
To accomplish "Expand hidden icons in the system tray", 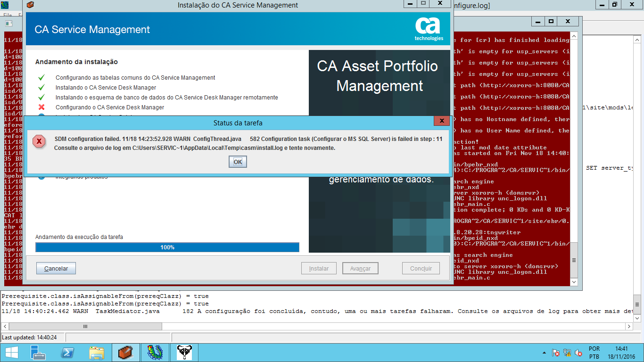I will click(544, 352).
